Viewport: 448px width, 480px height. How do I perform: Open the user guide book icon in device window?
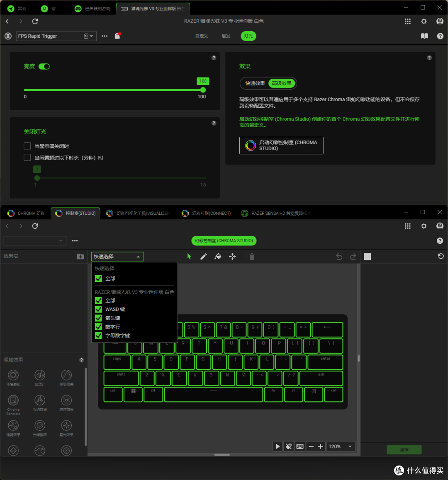pos(424,36)
